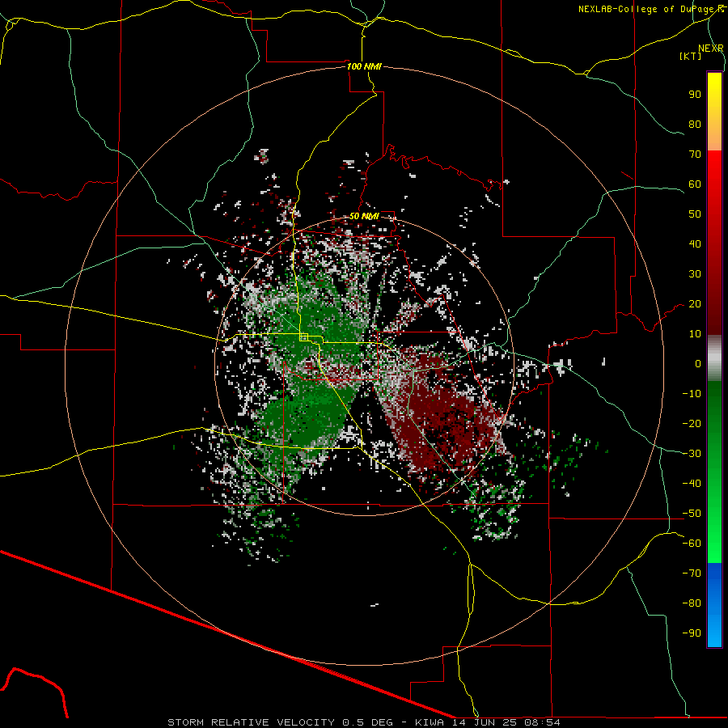The image size is (728, 728).
Task: Click STORM RELATIVE VELOCITY in the caption
Action: (251, 722)
